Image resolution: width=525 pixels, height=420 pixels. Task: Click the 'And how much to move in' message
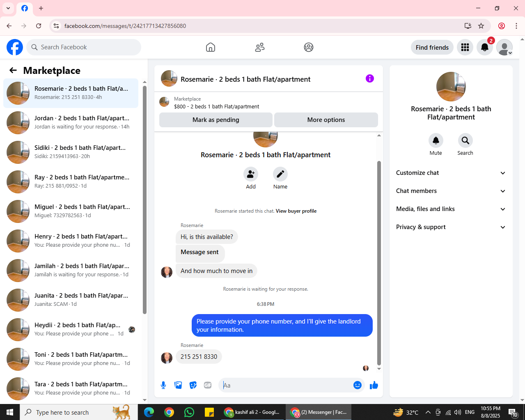coord(216,271)
